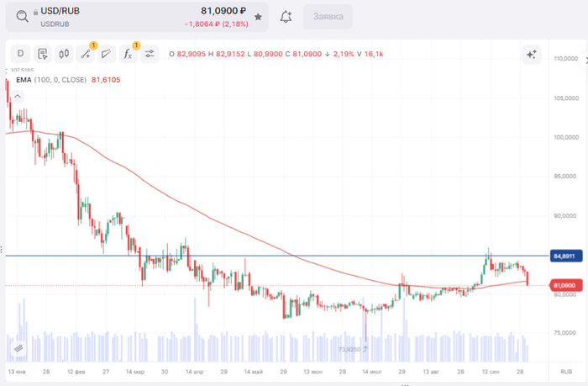Select the trend line drawing tool

[107, 54]
